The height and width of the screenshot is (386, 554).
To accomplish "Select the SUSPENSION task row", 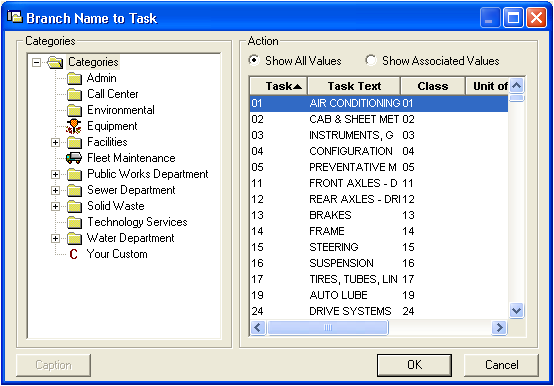I will (x=379, y=263).
